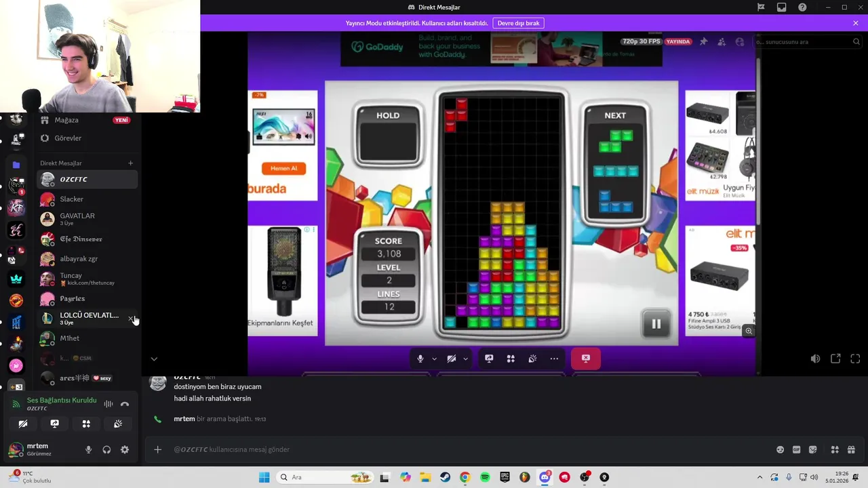The image size is (868, 488).
Task: Click the user profile icon beside search
Action: tap(740, 42)
